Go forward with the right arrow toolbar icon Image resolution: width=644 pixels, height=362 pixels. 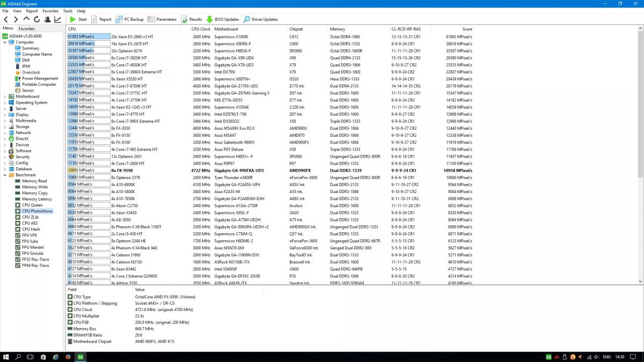[x=16, y=19]
